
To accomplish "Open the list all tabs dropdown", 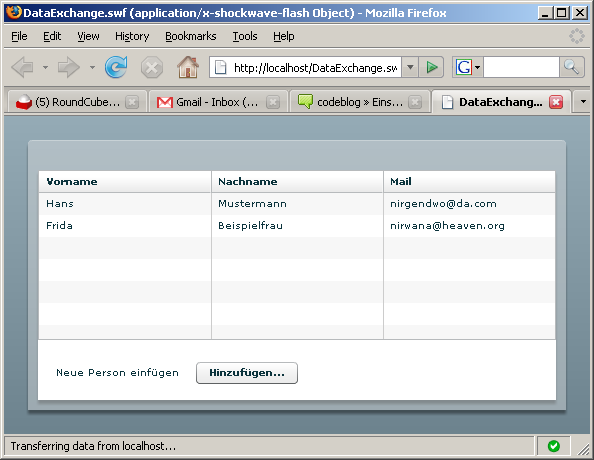I will (x=583, y=102).
